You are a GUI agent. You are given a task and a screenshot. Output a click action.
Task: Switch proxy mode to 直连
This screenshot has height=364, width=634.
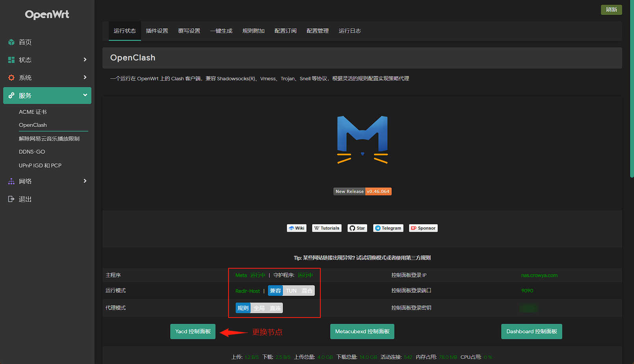pos(275,308)
